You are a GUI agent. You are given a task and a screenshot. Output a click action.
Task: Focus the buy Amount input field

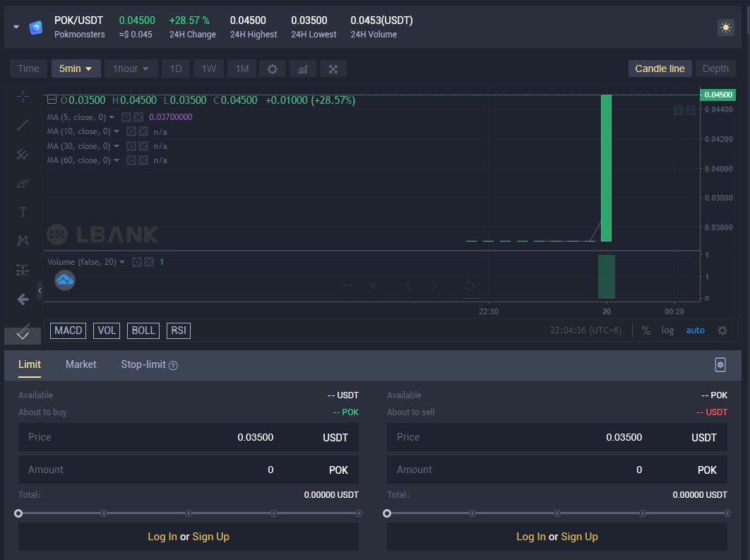pos(189,470)
